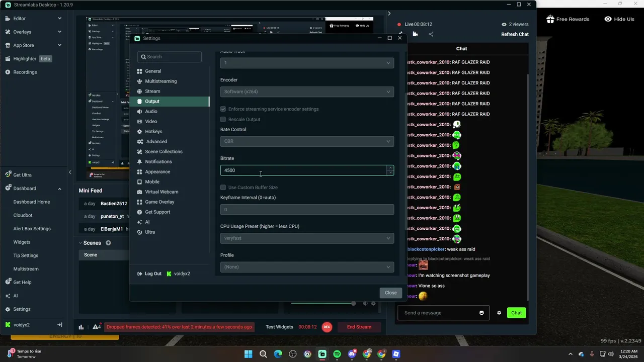Focus the settings Search box
This screenshot has width=644, height=362.
click(x=169, y=57)
